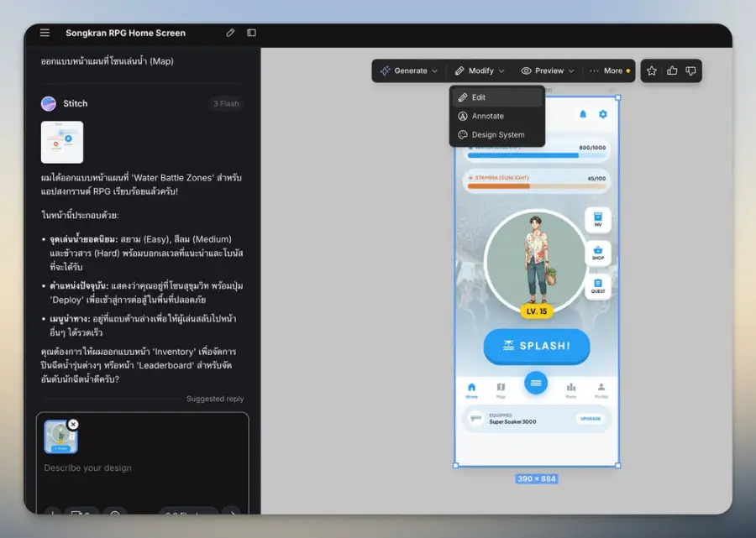Viewport: 756px width, 538px height.
Task: Click the star favorite icon
Action: pos(651,71)
